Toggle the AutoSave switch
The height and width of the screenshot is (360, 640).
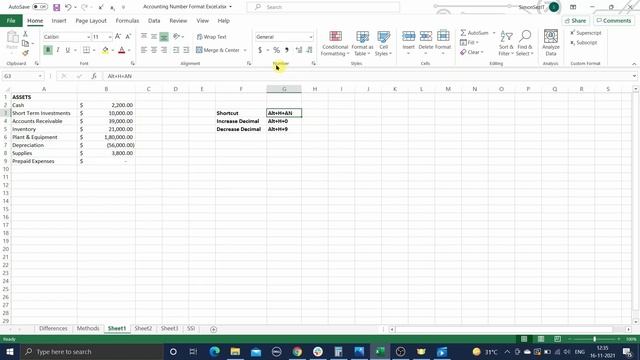[40, 7]
